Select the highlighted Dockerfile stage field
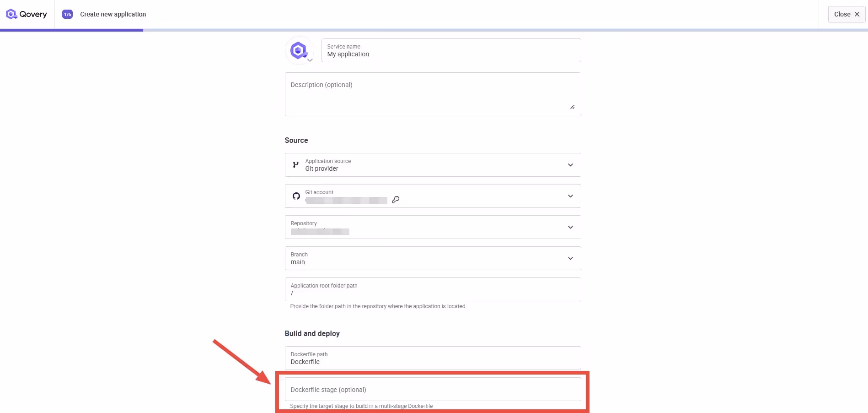This screenshot has width=868, height=413. tap(432, 389)
